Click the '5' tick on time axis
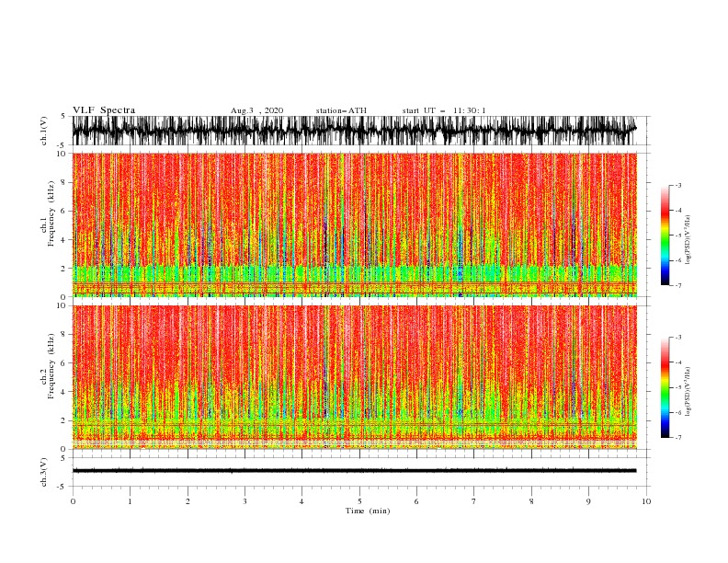 click(359, 501)
